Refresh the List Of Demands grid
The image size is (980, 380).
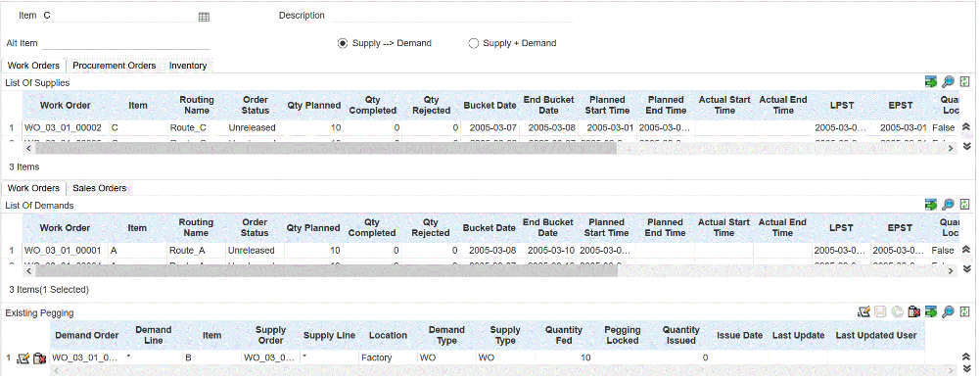click(x=965, y=205)
